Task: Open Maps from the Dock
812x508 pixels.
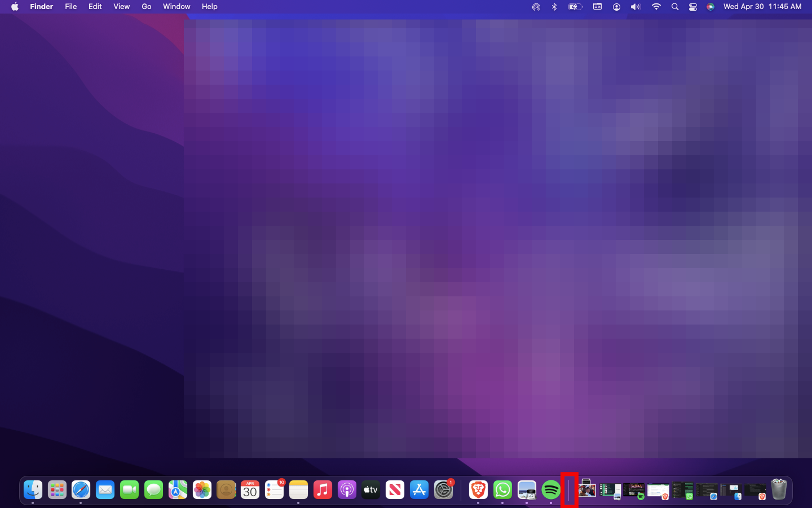Action: point(178,489)
